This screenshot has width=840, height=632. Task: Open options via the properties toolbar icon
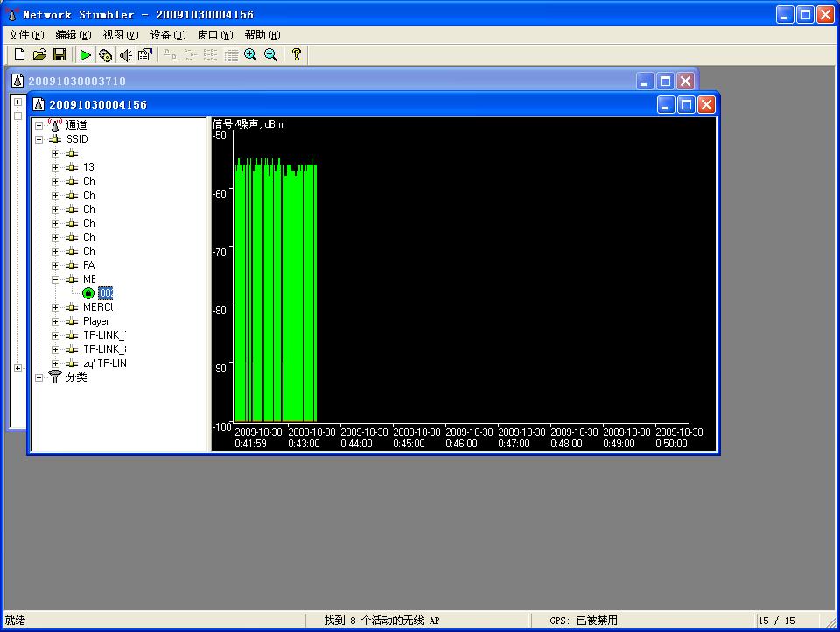(145, 54)
